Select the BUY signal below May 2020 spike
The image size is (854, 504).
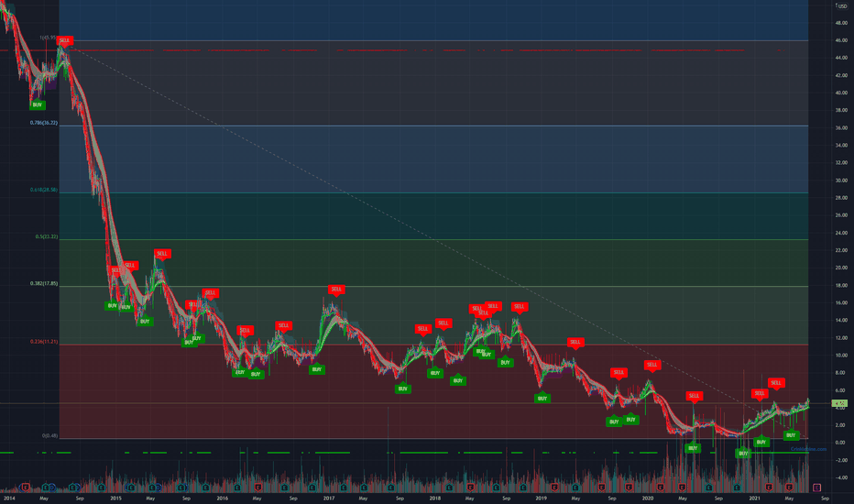tap(693, 448)
